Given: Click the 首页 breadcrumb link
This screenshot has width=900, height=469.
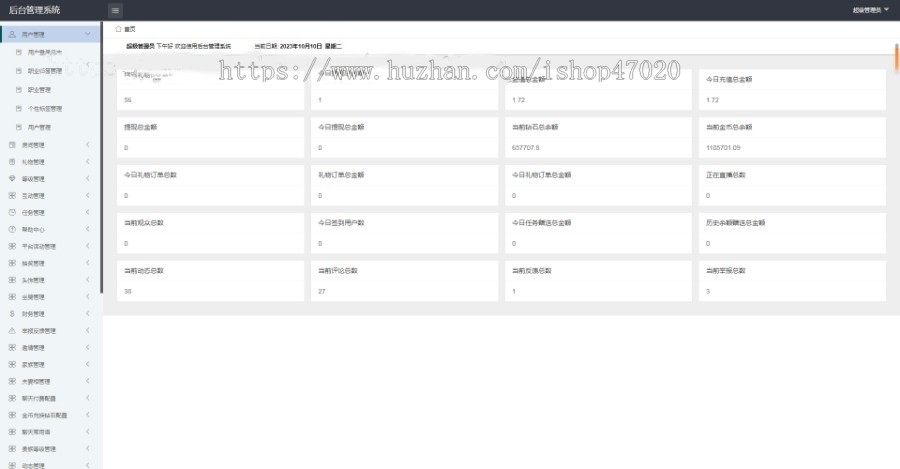Looking at the screenshot, I should coord(130,29).
